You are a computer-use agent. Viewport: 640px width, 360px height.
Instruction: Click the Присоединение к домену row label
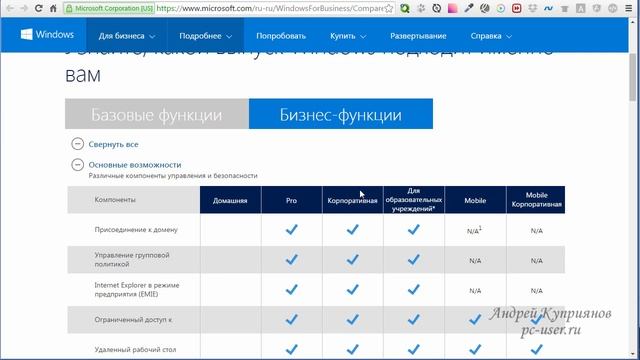pyautogui.click(x=136, y=229)
